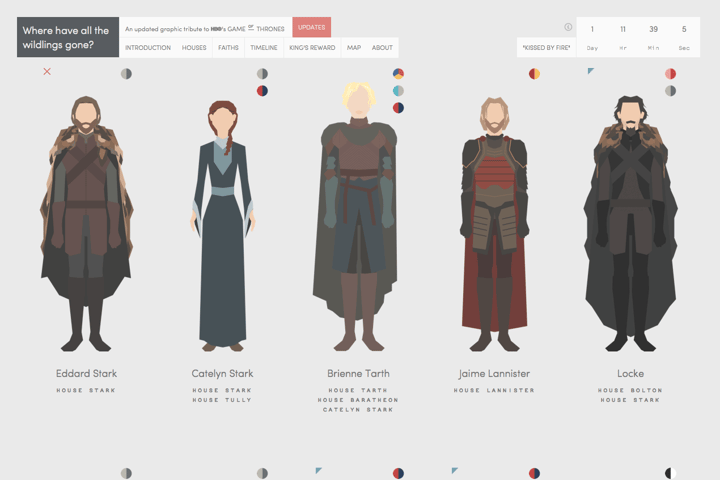Click the name 'Catelyn Stark'

(x=222, y=373)
